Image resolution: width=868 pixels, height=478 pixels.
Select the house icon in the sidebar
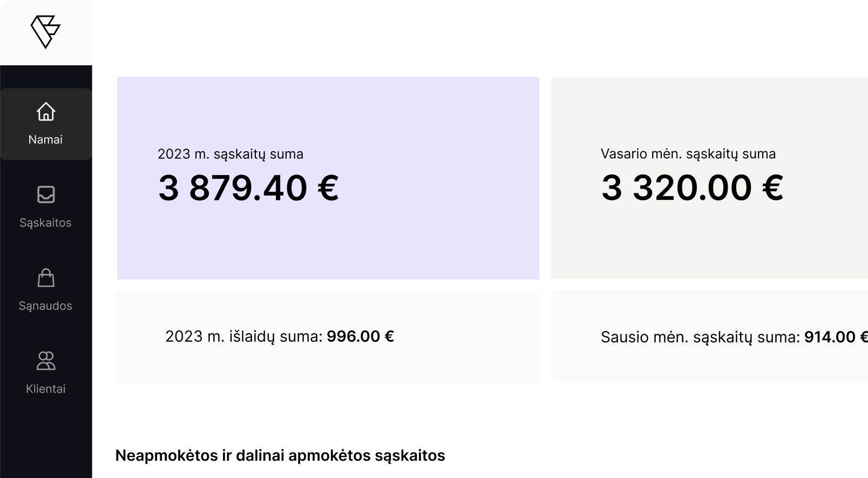[x=46, y=112]
